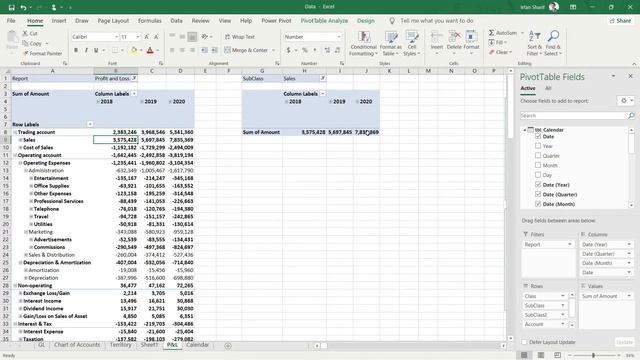Click the Fill Color bucket icon
640x360 pixels.
[x=134, y=50]
